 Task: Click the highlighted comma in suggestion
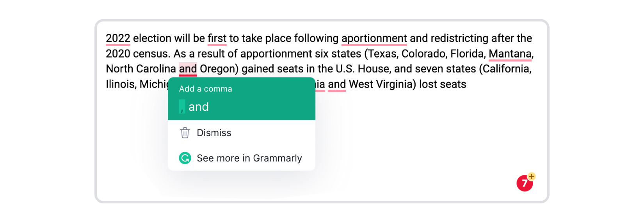tap(182, 107)
